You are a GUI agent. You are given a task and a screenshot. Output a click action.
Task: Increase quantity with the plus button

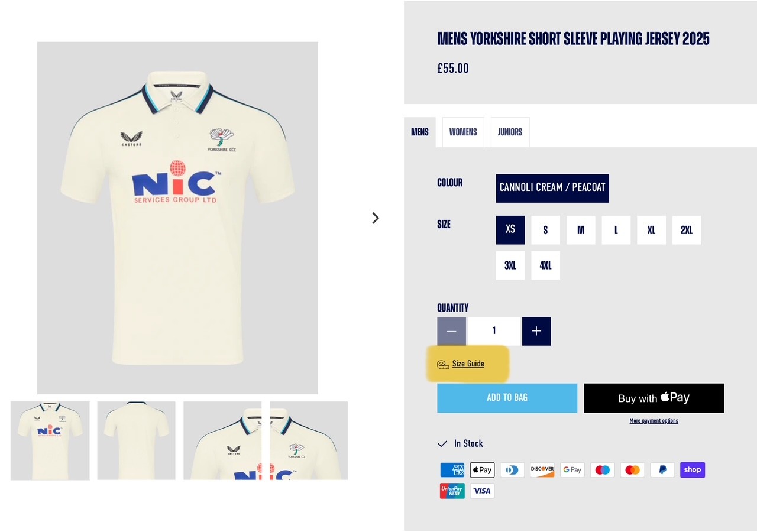pos(536,331)
